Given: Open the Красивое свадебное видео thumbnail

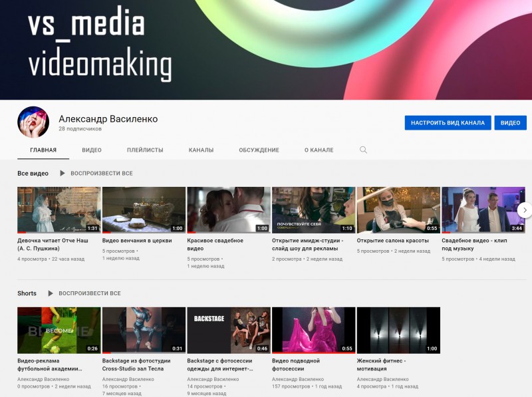Looking at the screenshot, I should tap(229, 210).
